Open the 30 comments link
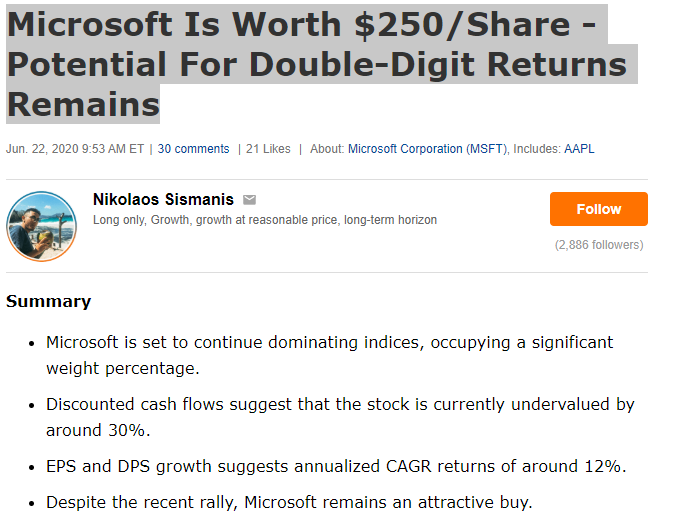Image resolution: width=673 pixels, height=528 pixels. click(193, 149)
